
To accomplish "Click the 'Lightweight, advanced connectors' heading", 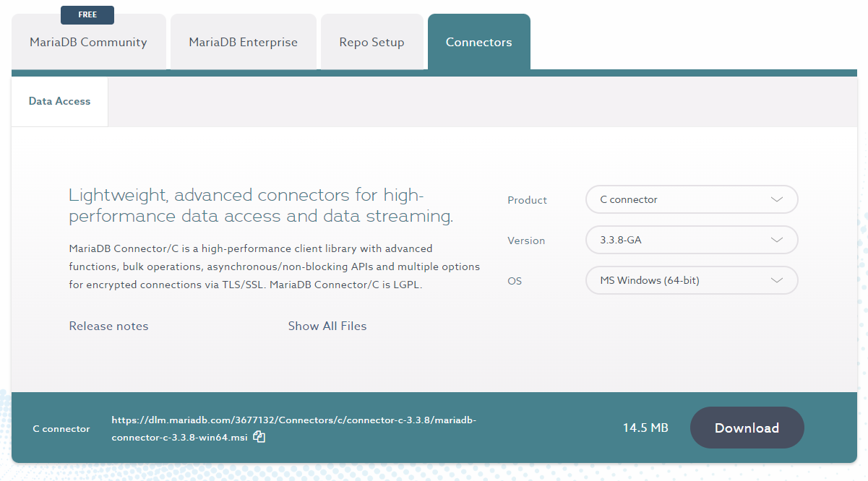I will click(261, 205).
